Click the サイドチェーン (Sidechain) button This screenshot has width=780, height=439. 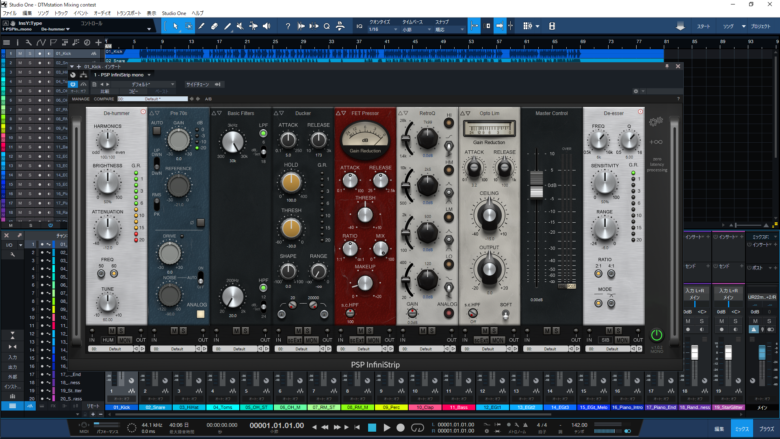pyautogui.click(x=203, y=85)
